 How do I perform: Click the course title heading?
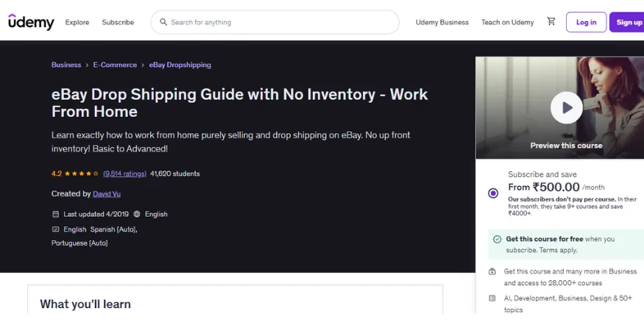pyautogui.click(x=239, y=102)
